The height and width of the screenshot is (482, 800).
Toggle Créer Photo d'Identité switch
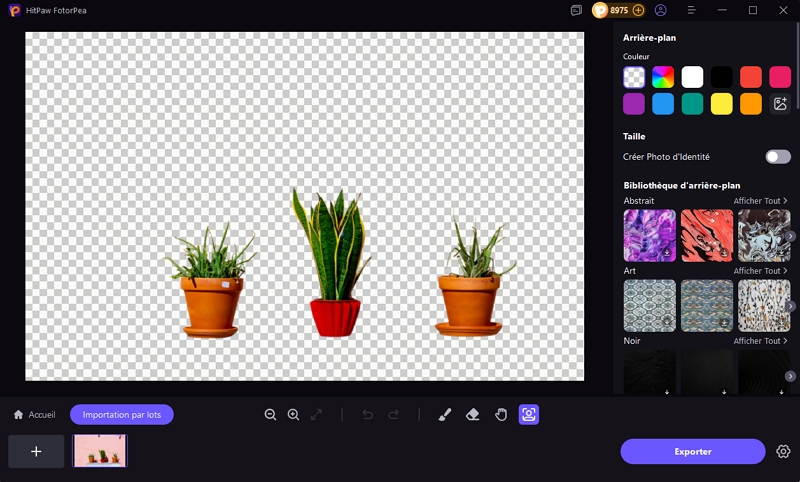point(778,157)
